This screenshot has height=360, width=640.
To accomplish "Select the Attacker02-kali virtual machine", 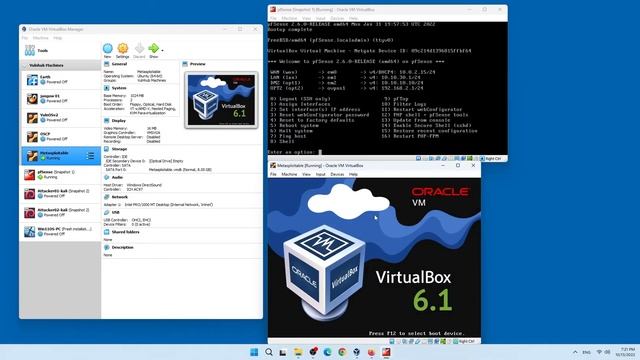I will coord(61,213).
